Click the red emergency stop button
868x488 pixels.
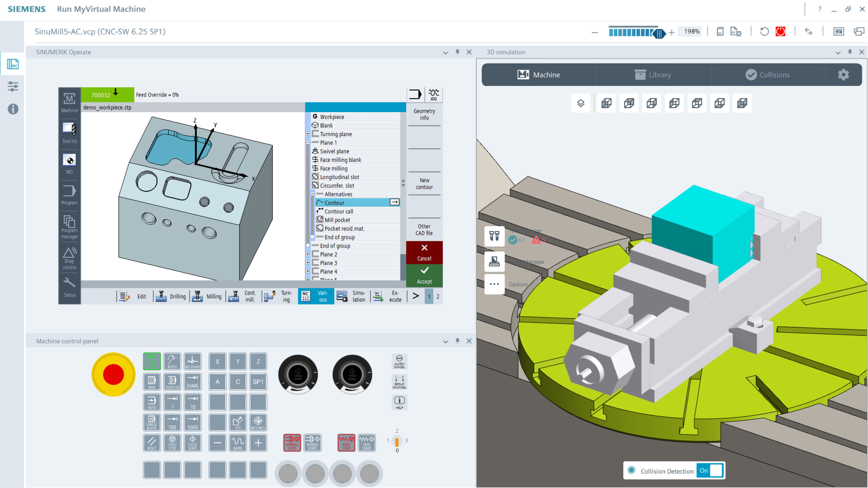tap(113, 374)
